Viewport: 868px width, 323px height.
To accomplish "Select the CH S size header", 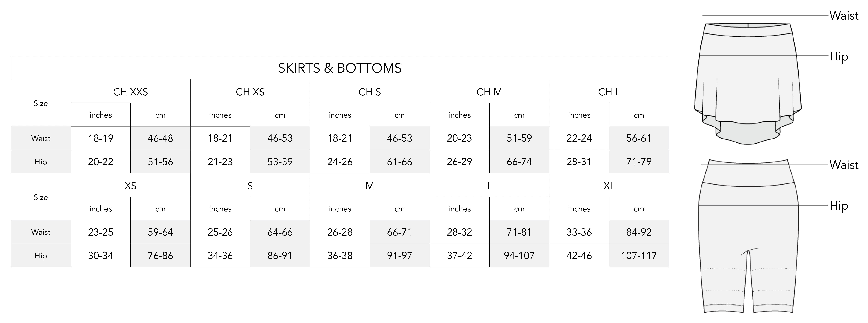I will click(370, 92).
